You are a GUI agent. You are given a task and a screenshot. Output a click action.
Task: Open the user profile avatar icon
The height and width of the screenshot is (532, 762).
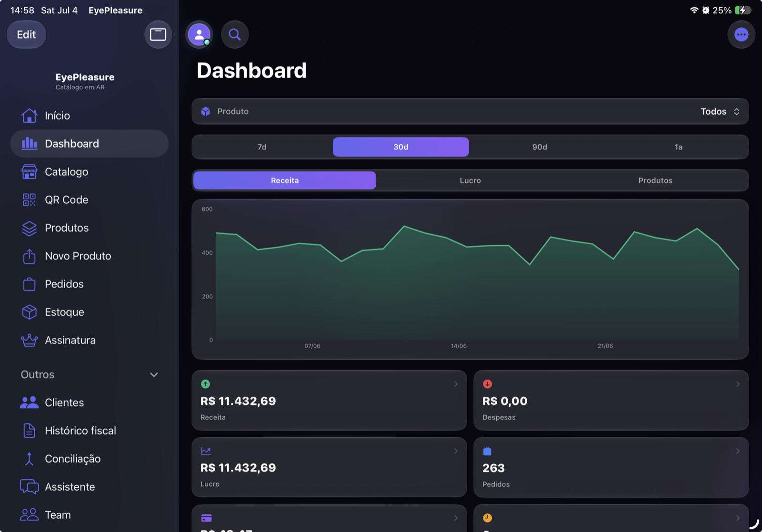[199, 34]
